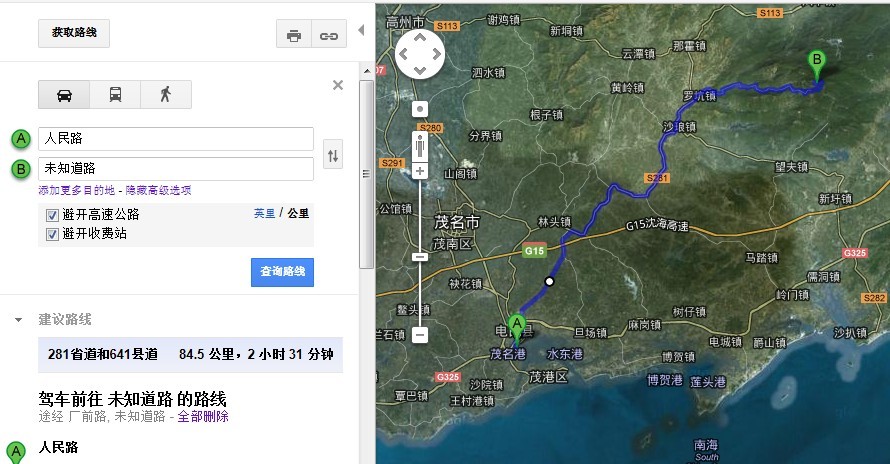The width and height of the screenshot is (890, 464).
Task: Click the Street View pegman icon
Action: [x=420, y=145]
